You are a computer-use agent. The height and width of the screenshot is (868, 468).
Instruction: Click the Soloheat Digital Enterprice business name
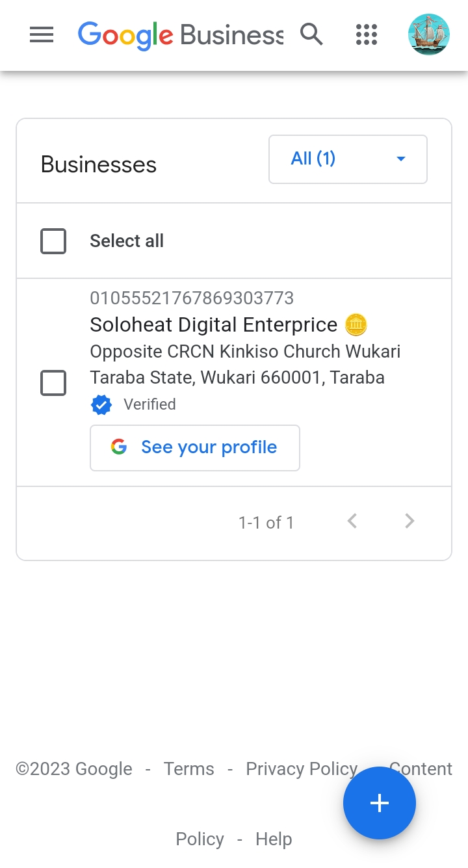click(213, 324)
